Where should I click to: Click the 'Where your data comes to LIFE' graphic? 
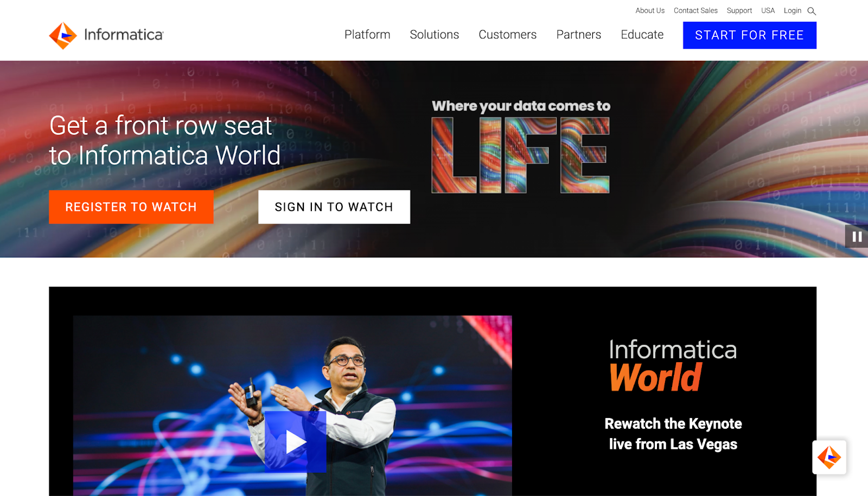coord(521,146)
